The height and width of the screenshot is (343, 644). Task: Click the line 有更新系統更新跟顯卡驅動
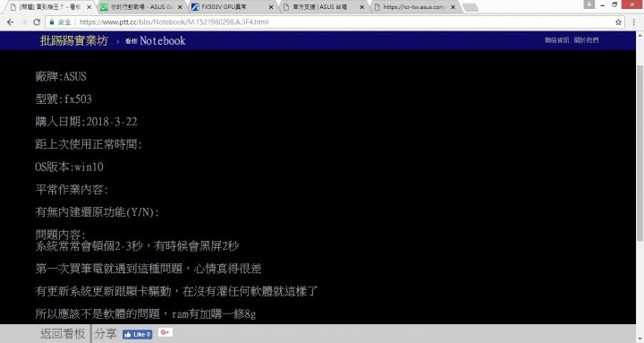pos(176,292)
